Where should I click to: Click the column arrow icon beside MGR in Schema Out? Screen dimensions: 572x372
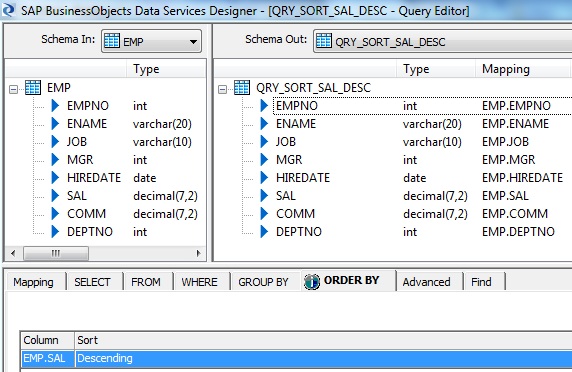click(264, 159)
